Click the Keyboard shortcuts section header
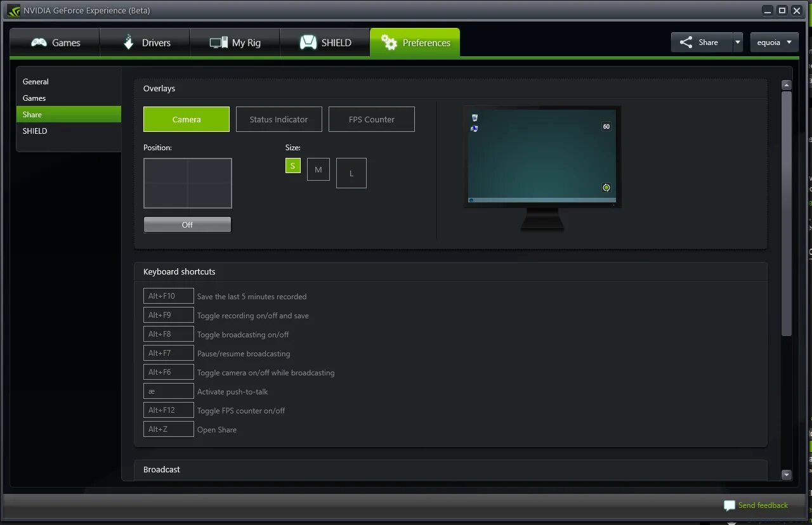 (450, 271)
